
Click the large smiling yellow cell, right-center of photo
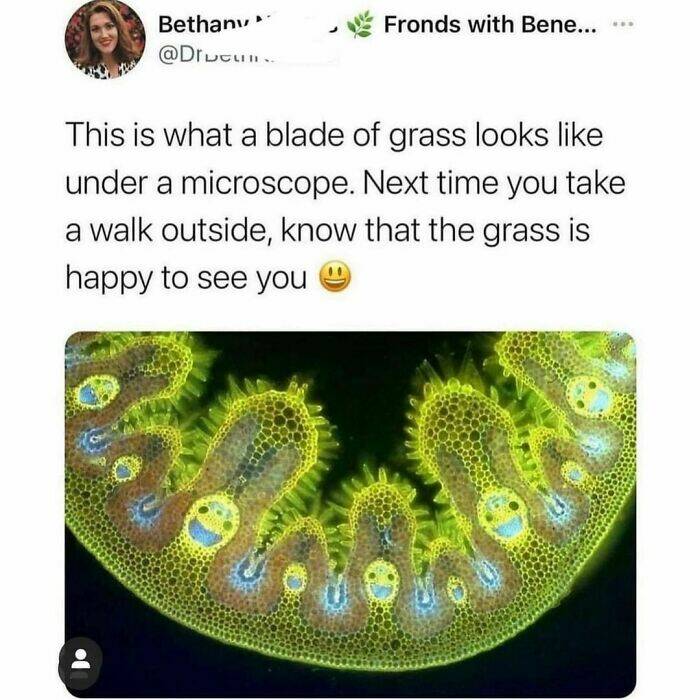pyautogui.click(x=504, y=514)
